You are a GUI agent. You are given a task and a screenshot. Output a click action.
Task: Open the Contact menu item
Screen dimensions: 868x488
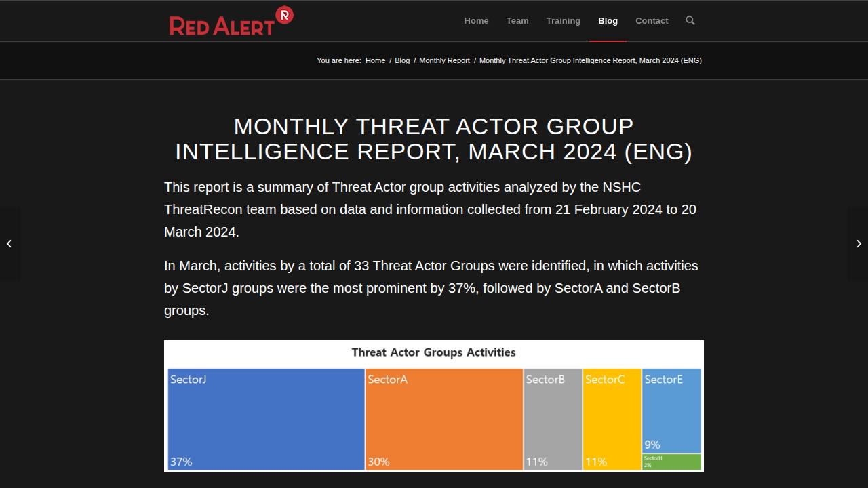click(652, 21)
